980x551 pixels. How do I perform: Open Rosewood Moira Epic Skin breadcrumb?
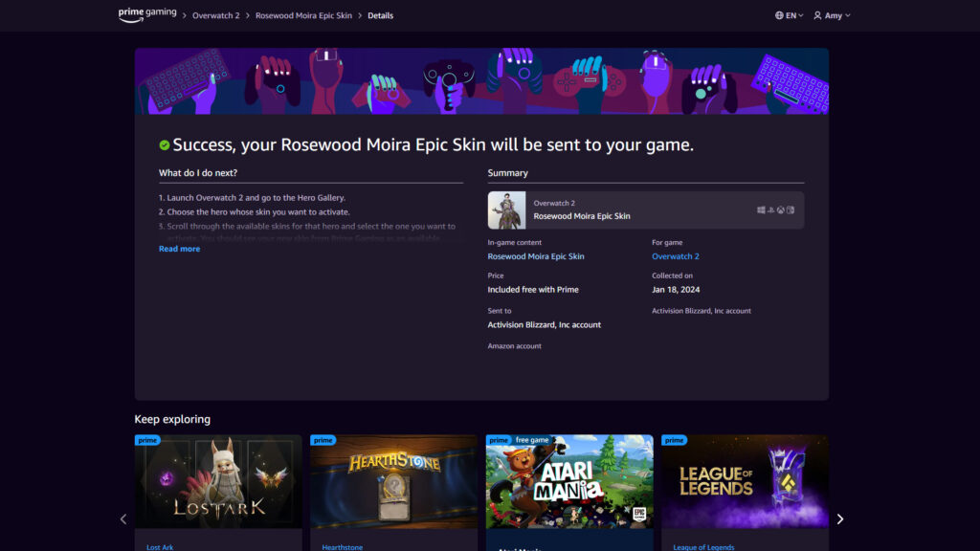point(303,16)
